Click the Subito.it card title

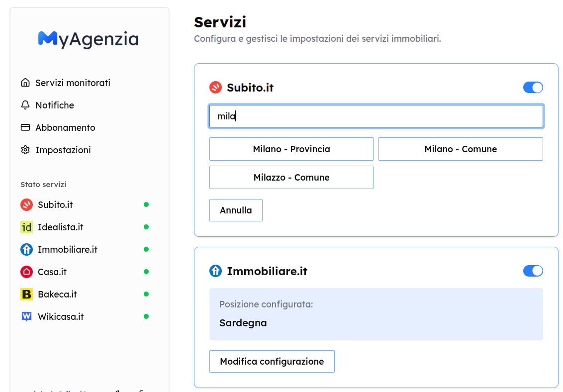[x=250, y=87]
